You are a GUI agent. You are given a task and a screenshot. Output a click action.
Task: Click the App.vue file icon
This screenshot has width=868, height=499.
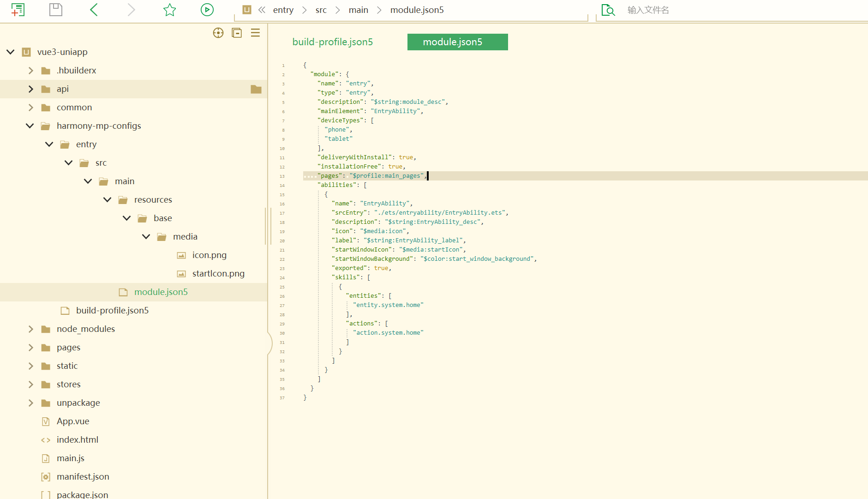click(46, 421)
